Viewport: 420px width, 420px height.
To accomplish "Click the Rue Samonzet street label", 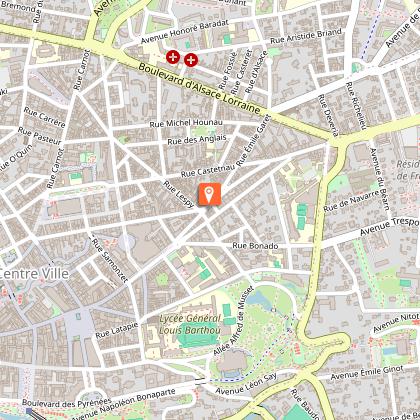I will [110, 261].
